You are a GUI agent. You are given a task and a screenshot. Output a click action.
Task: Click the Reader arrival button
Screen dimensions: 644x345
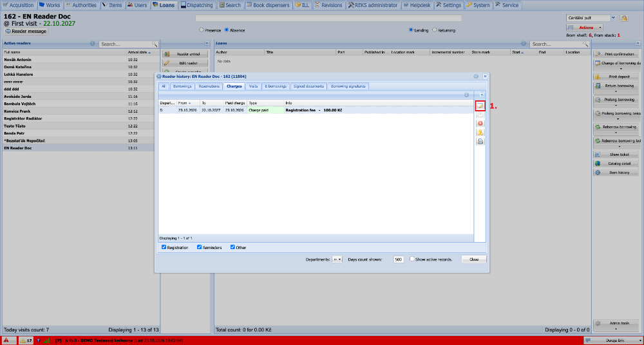click(x=185, y=54)
